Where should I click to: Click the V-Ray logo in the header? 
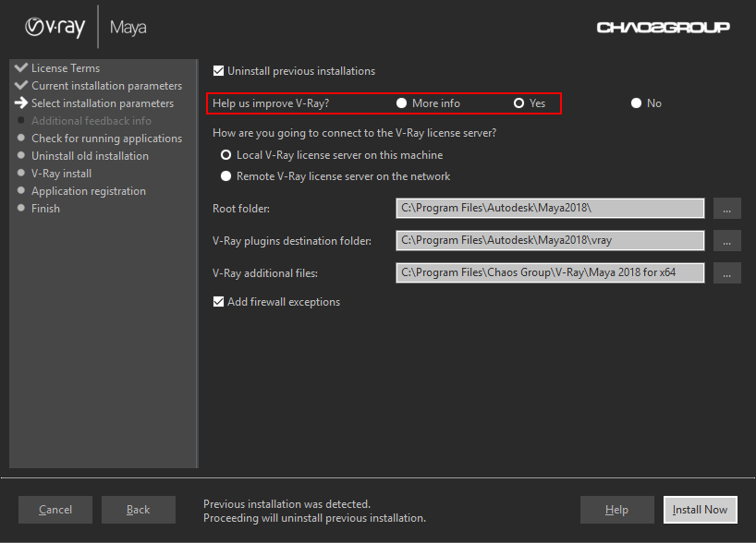55,28
